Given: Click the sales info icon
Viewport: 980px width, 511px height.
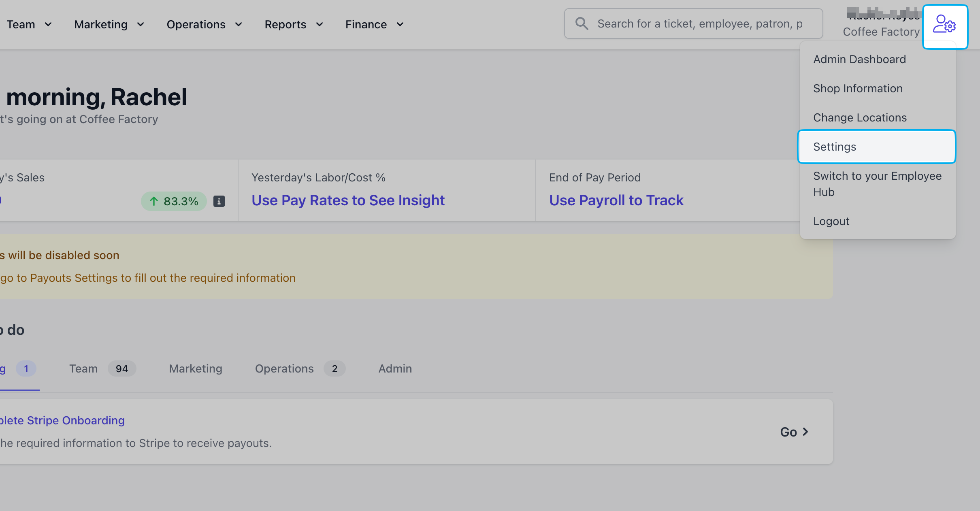Looking at the screenshot, I should pos(219,201).
